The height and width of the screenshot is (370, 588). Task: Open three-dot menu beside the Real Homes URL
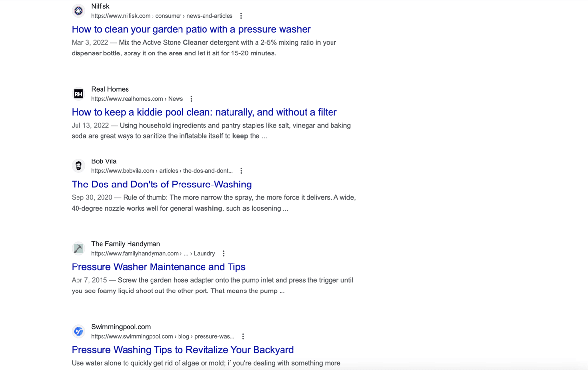191,99
